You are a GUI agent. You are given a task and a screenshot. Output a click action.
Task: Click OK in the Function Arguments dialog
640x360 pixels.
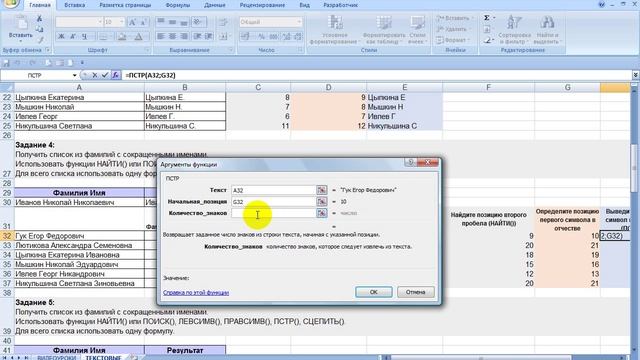tap(373, 292)
